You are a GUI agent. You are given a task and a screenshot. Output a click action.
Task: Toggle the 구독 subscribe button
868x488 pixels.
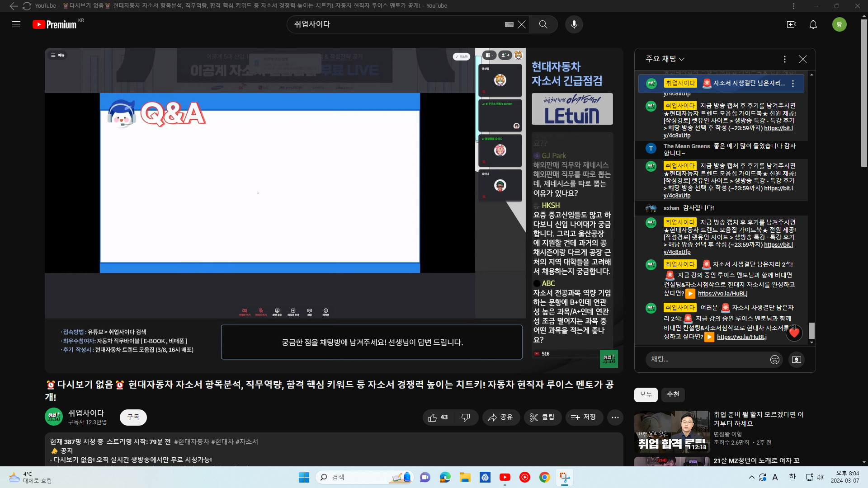(133, 417)
